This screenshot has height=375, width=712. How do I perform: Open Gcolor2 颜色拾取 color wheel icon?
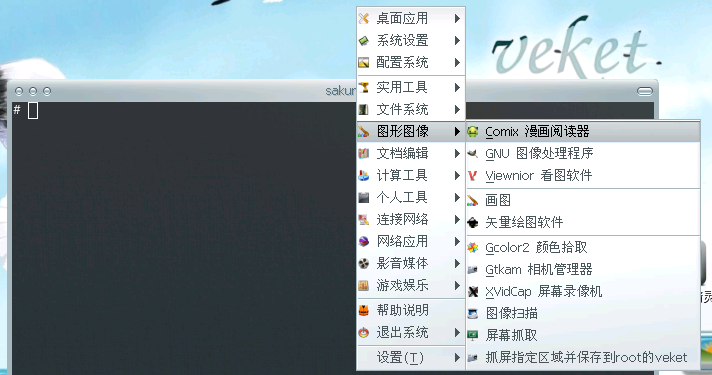point(473,247)
